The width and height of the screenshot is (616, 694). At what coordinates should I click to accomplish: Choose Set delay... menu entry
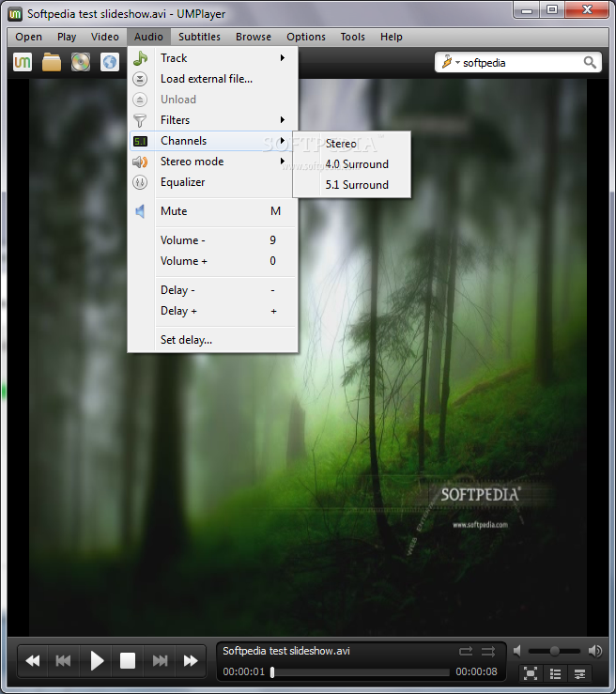[213, 340]
